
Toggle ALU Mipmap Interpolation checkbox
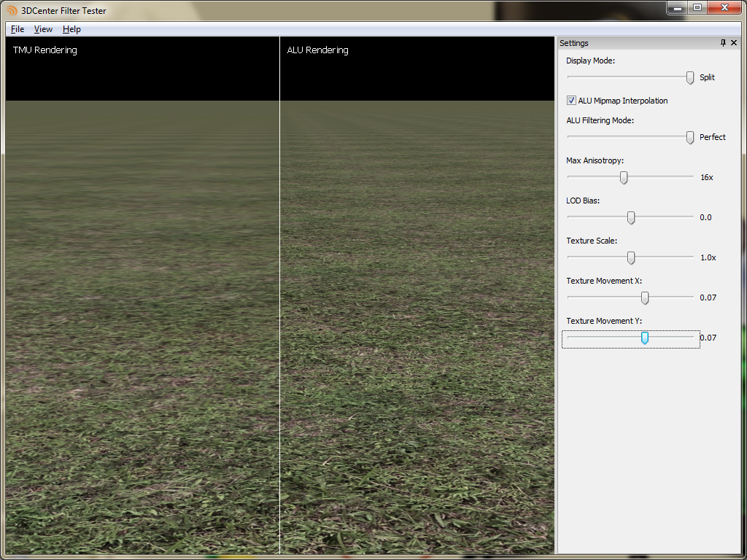pyautogui.click(x=571, y=101)
